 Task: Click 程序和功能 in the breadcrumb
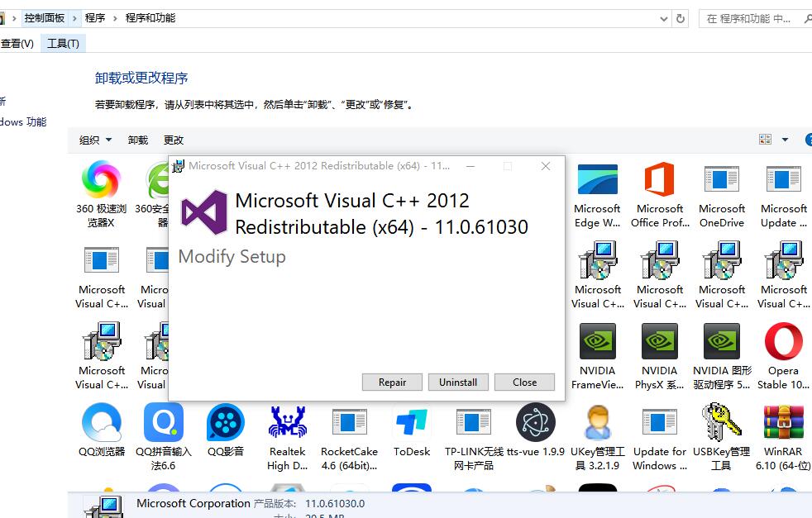(150, 18)
